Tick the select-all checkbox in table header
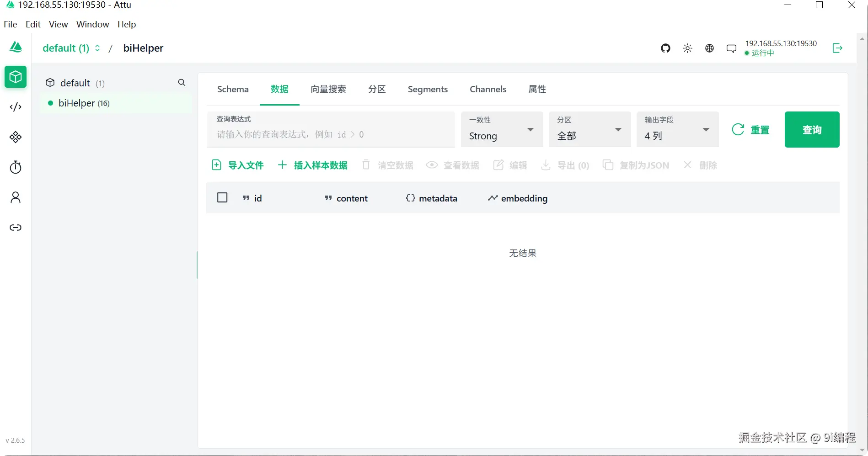868x456 pixels. pyautogui.click(x=222, y=197)
